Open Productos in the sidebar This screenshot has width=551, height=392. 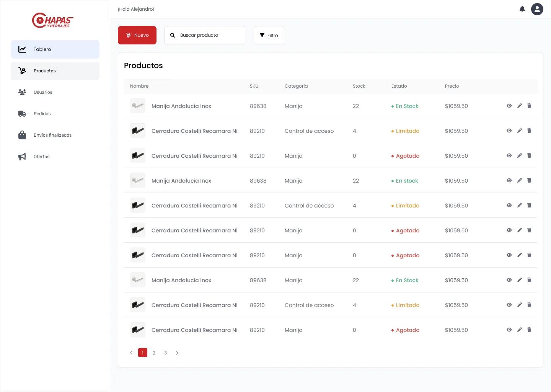click(55, 71)
